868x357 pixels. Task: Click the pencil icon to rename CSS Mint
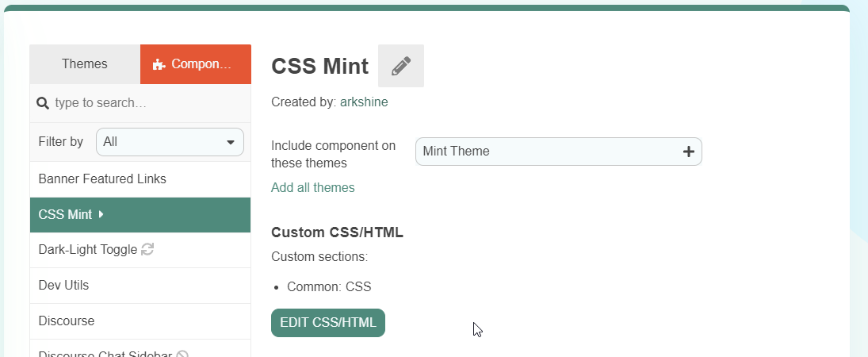401,66
